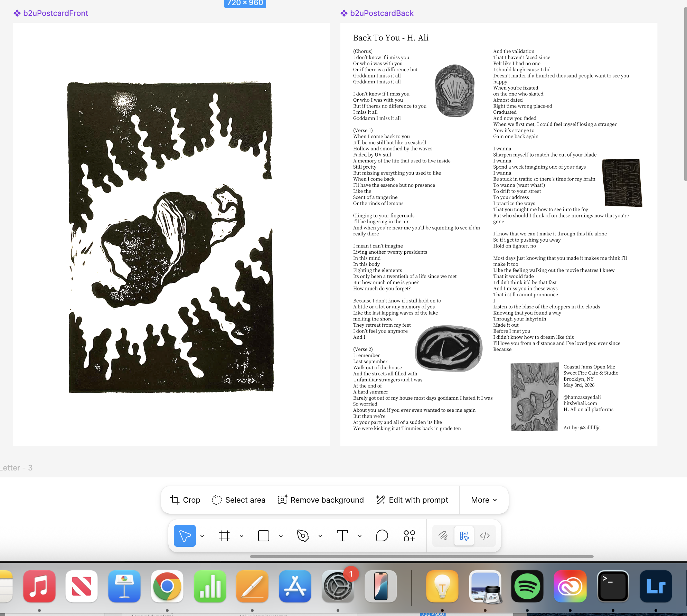
Task: Open Keynote in Dock
Action: (124, 586)
